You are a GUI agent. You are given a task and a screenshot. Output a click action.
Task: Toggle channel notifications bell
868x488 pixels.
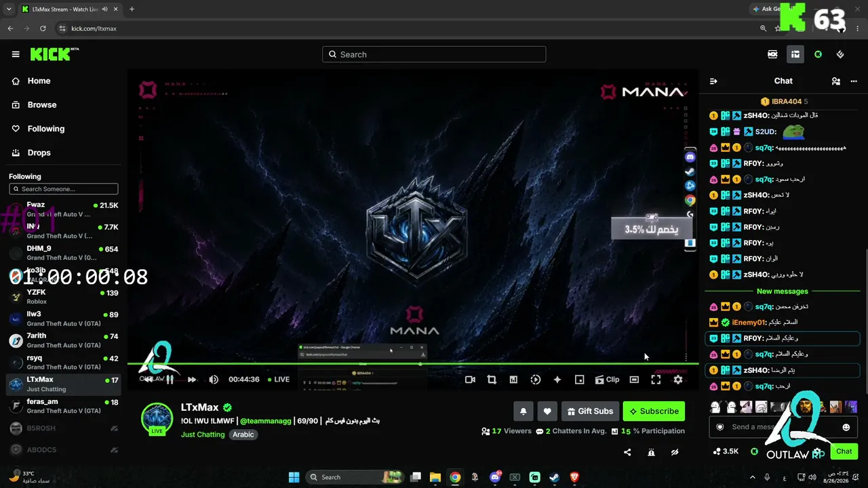click(x=523, y=411)
